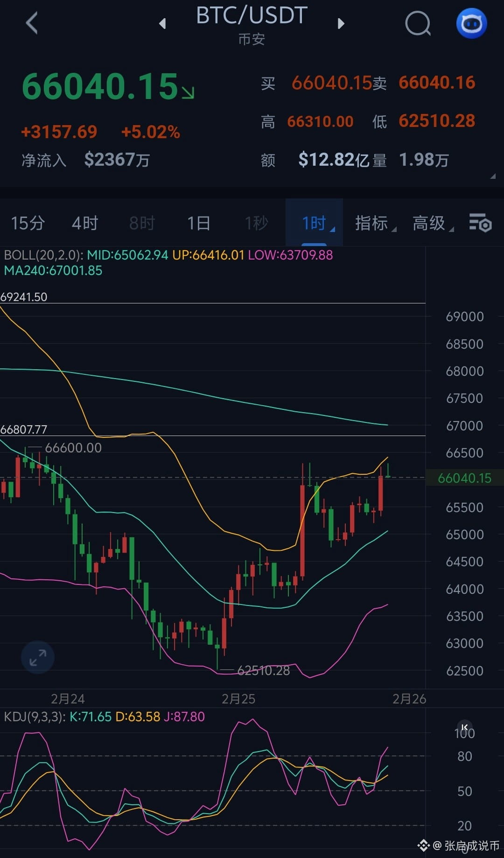Open the 高级 advanced dropdown
Screen dimensions: 504x858
click(433, 223)
